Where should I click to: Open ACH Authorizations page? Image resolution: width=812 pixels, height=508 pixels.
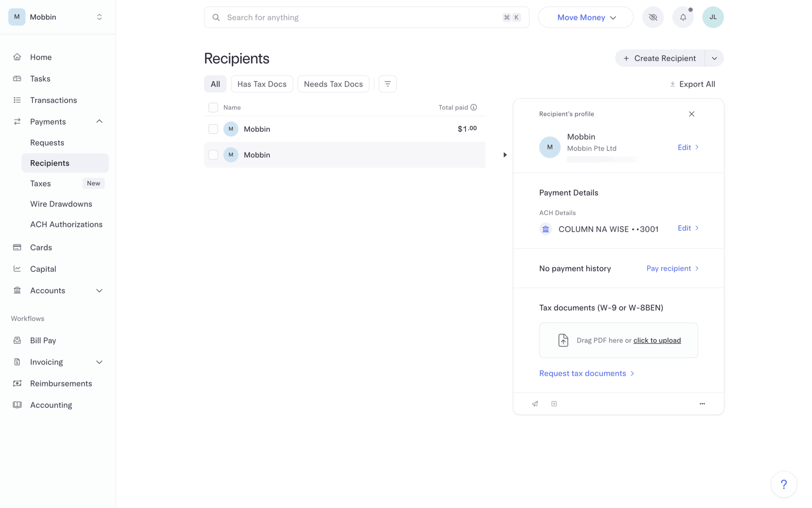pyautogui.click(x=66, y=224)
